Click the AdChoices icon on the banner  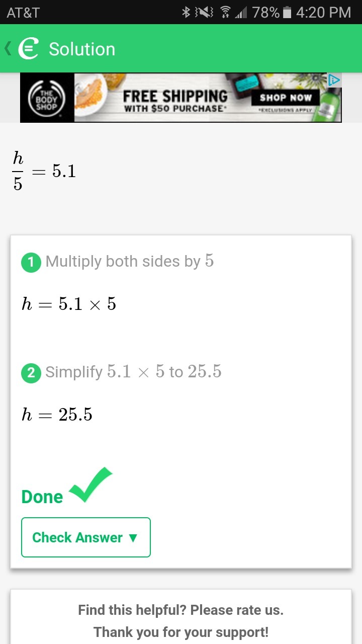tap(334, 80)
